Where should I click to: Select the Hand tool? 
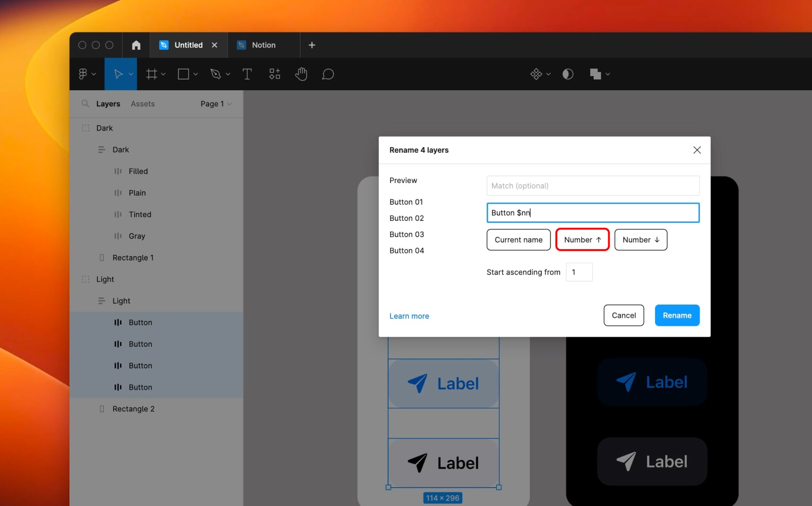301,74
